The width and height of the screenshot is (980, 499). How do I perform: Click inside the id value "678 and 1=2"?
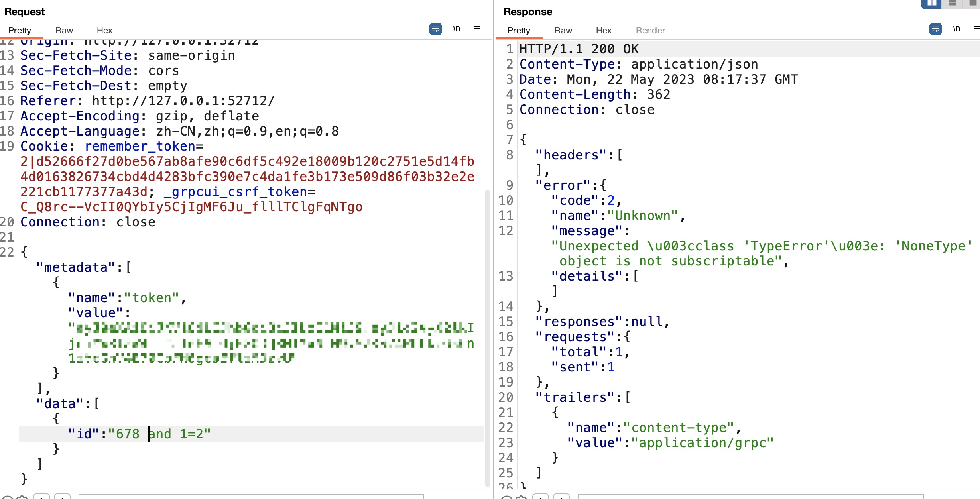click(x=159, y=434)
